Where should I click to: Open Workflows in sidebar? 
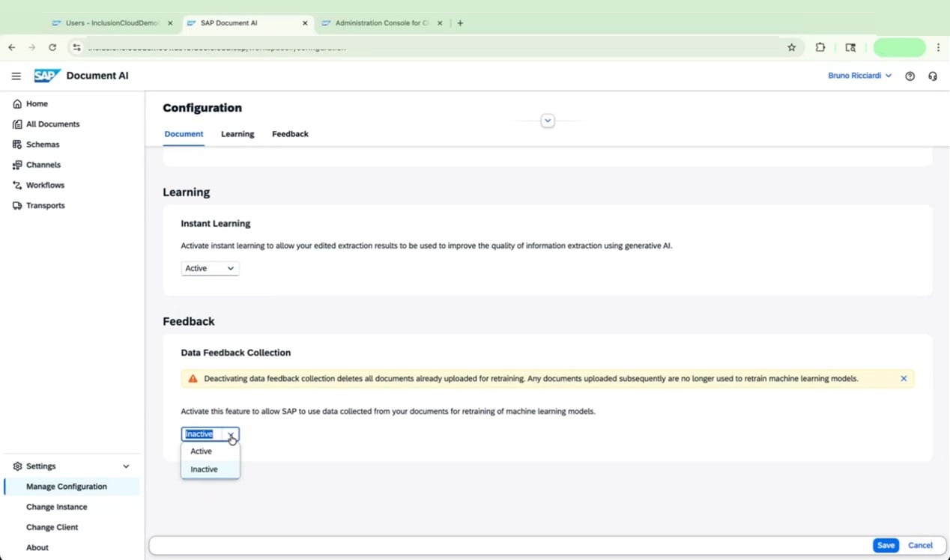pyautogui.click(x=72, y=185)
